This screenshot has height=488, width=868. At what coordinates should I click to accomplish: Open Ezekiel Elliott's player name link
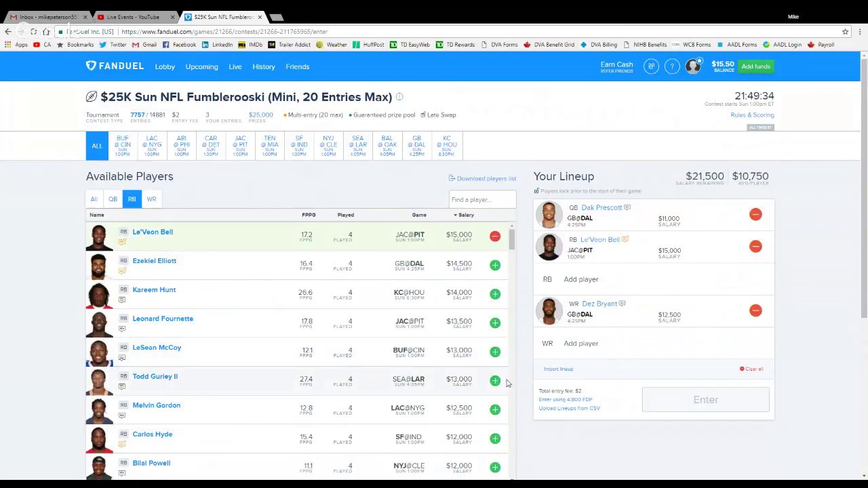tap(155, 260)
